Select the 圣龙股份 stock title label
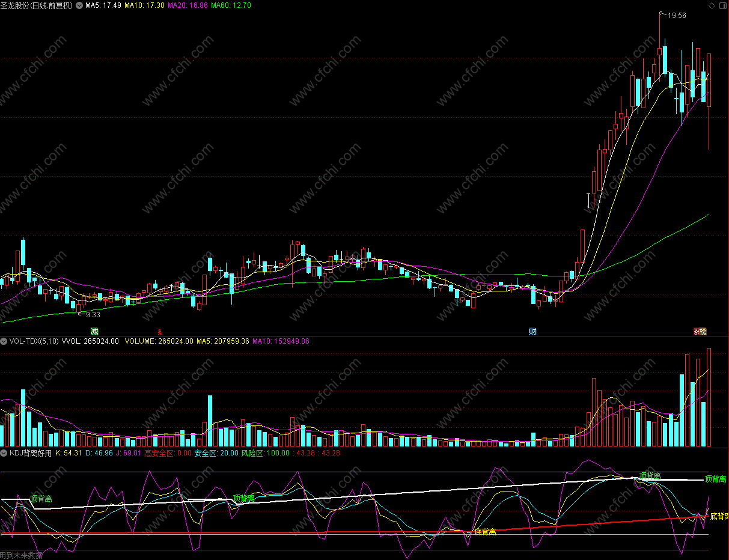The height and width of the screenshot is (560, 729). pos(37,5)
